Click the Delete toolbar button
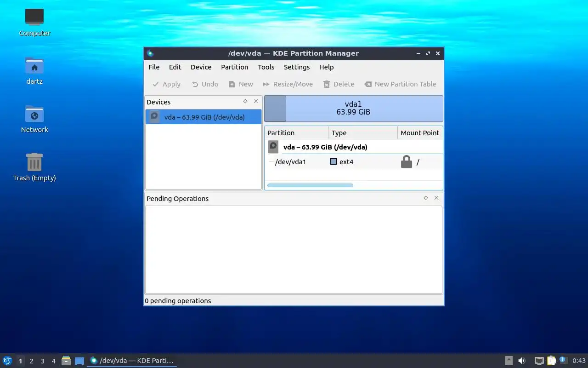 339,84
